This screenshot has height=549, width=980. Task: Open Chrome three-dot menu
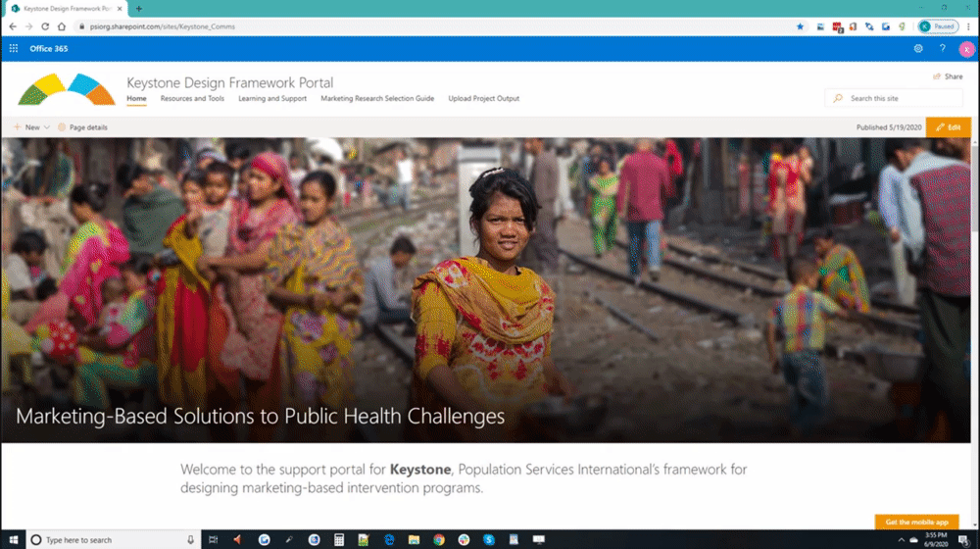click(969, 26)
